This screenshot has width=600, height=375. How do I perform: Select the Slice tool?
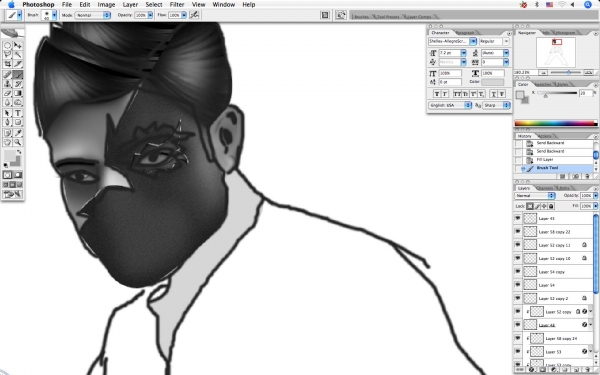(18, 64)
